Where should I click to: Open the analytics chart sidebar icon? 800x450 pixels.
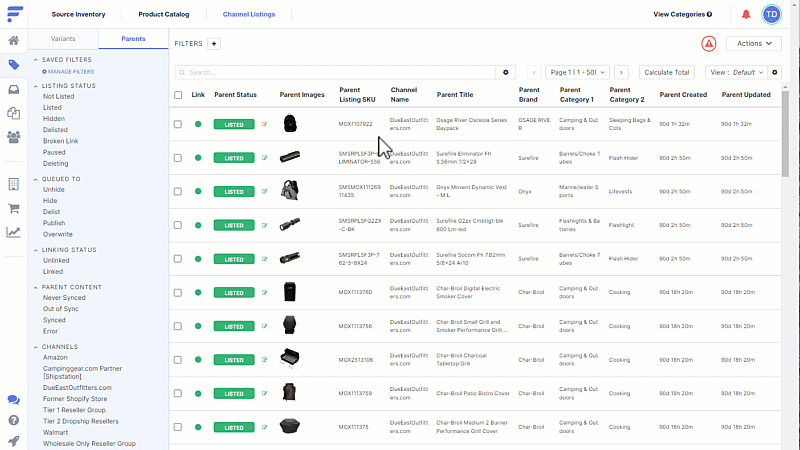[x=14, y=232]
